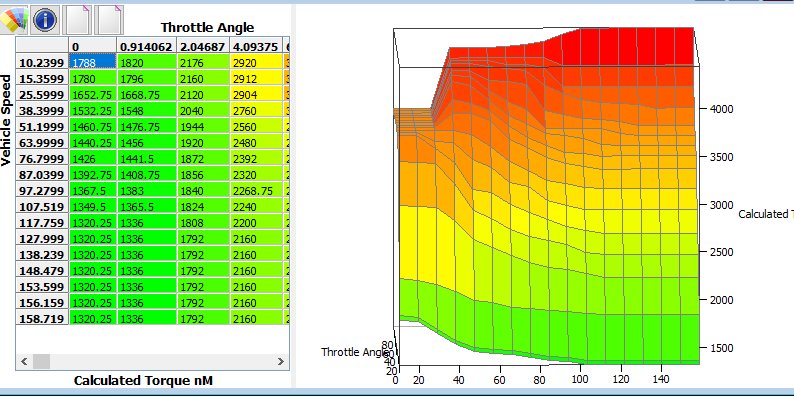Click the cell with value 1780
This screenshot has width=794, height=398.
point(93,78)
